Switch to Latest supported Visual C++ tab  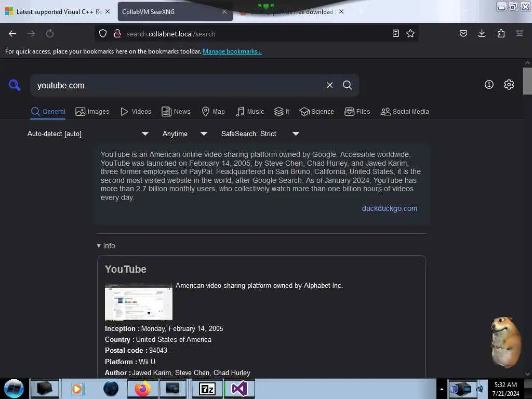(58, 11)
